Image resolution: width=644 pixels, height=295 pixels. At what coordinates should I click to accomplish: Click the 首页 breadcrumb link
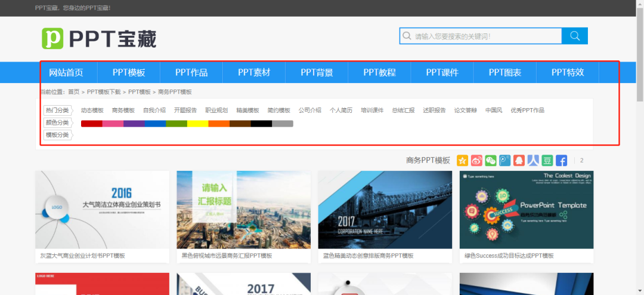[74, 92]
